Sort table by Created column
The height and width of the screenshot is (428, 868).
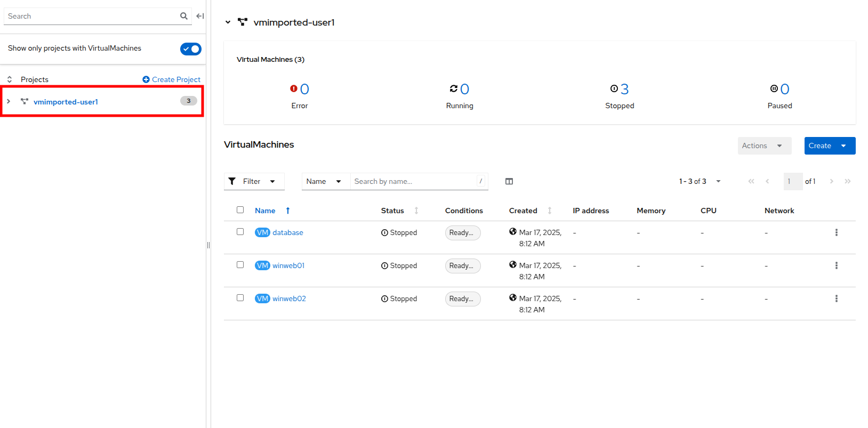[x=550, y=211]
